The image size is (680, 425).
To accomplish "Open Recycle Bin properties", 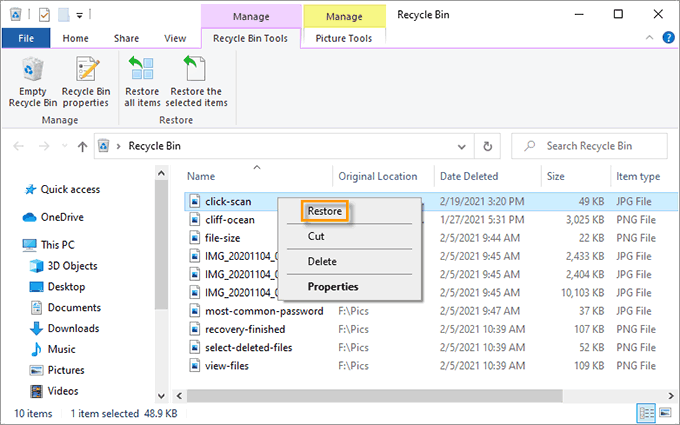I will [x=86, y=82].
